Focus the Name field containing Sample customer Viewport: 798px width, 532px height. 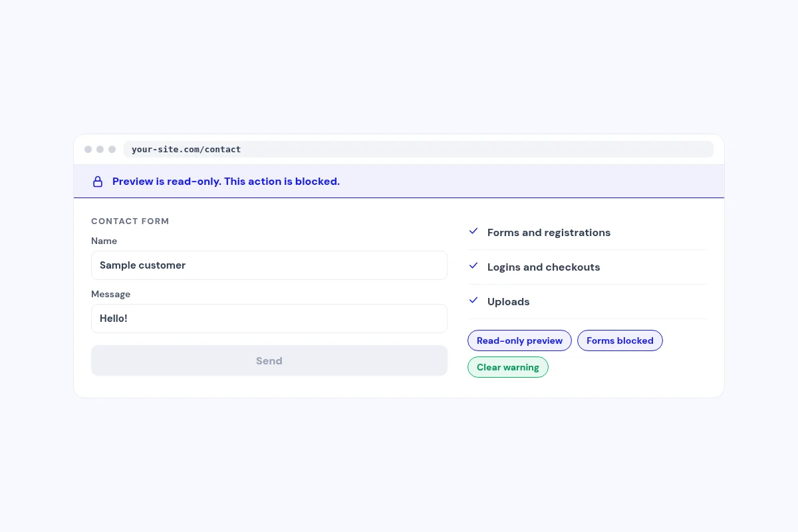point(269,265)
